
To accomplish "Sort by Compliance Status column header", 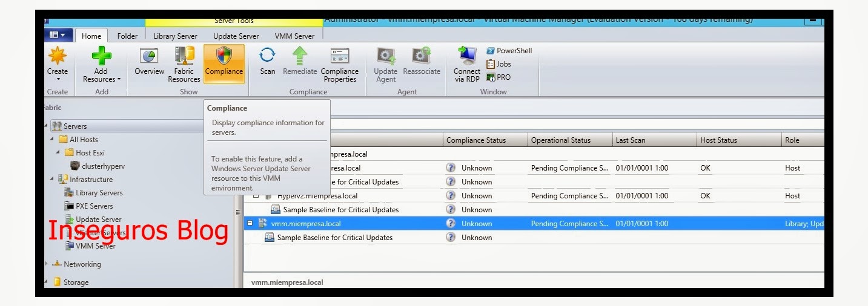I will point(475,140).
